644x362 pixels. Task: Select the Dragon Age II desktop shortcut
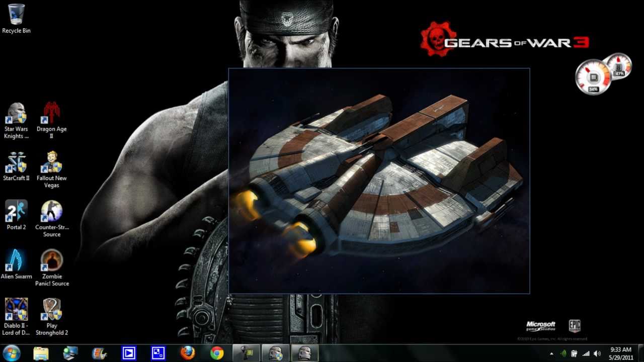[x=51, y=121]
